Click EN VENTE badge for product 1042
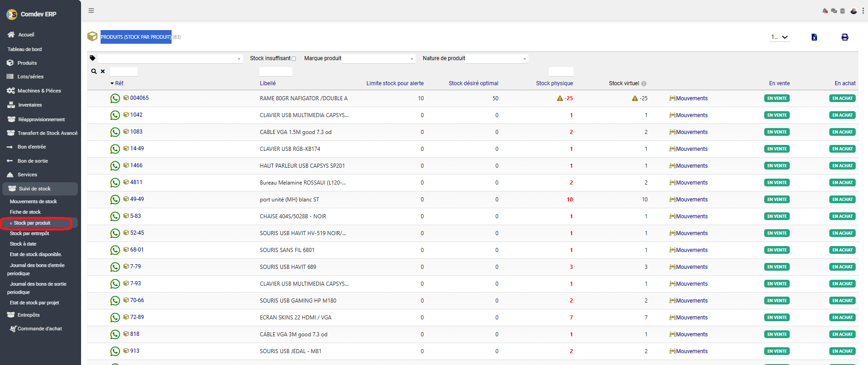868x365 pixels. click(x=777, y=115)
